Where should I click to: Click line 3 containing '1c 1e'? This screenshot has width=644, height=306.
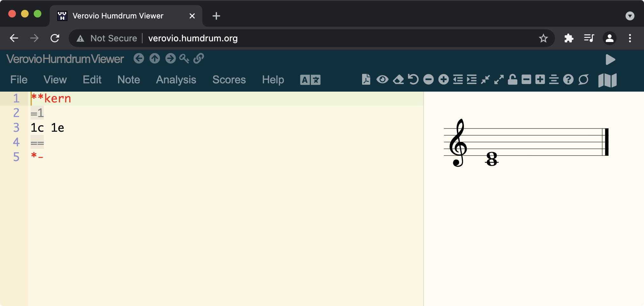click(x=47, y=128)
